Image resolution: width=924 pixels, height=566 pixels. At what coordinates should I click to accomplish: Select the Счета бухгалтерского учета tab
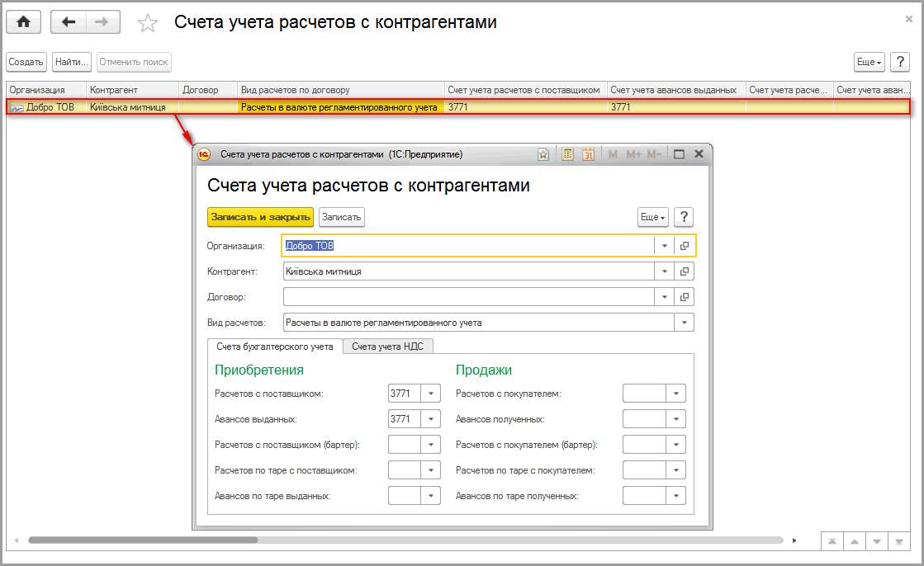pyautogui.click(x=275, y=347)
